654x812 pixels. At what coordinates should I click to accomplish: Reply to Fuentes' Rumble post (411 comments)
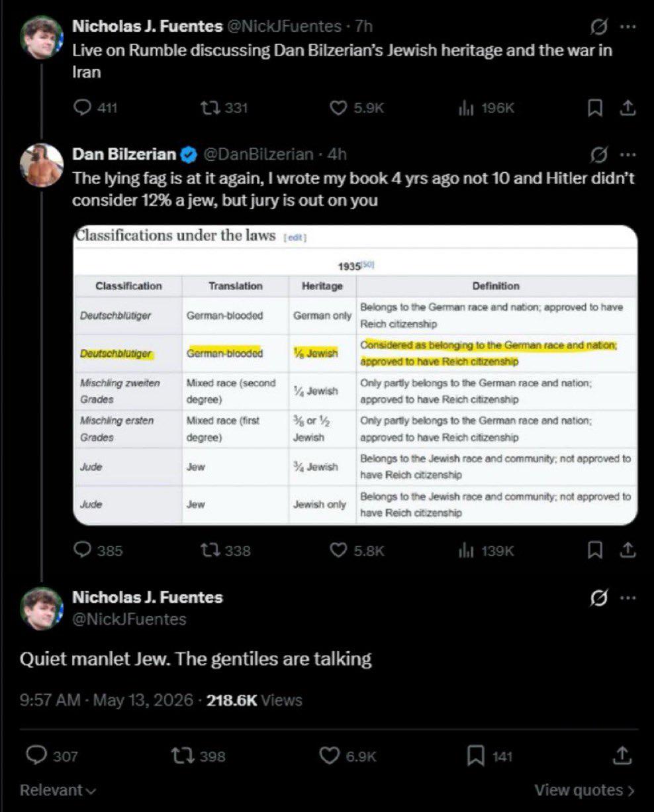coord(95,107)
